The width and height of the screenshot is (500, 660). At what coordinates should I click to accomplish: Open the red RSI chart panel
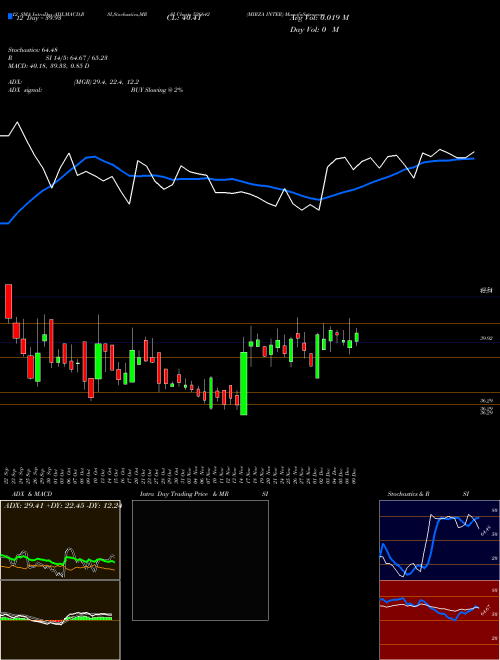pos(439,620)
